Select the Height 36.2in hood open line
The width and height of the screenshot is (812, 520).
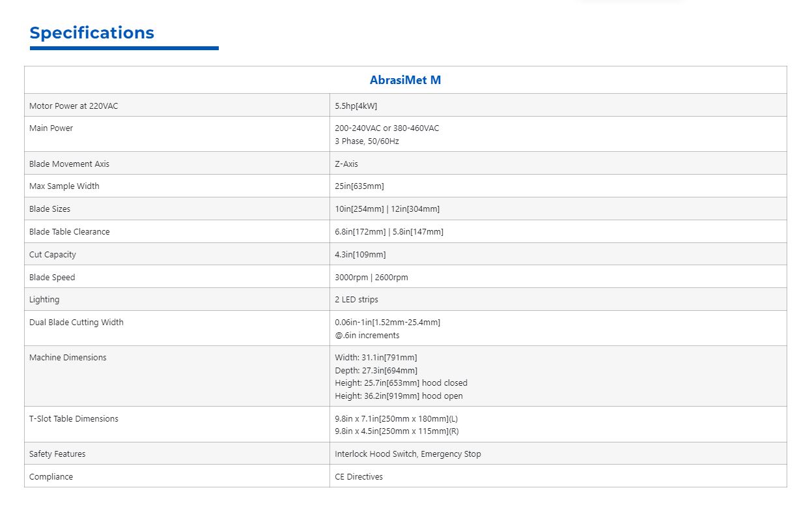pyautogui.click(x=399, y=396)
